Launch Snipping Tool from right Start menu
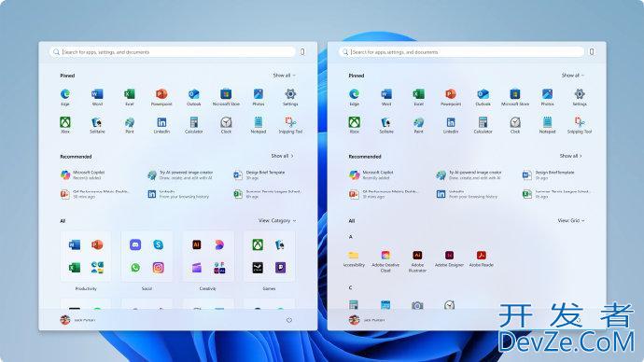The height and width of the screenshot is (362, 644). point(580,125)
